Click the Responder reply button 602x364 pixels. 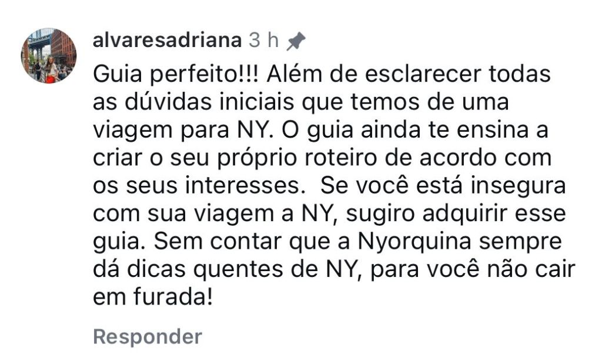pos(148,337)
